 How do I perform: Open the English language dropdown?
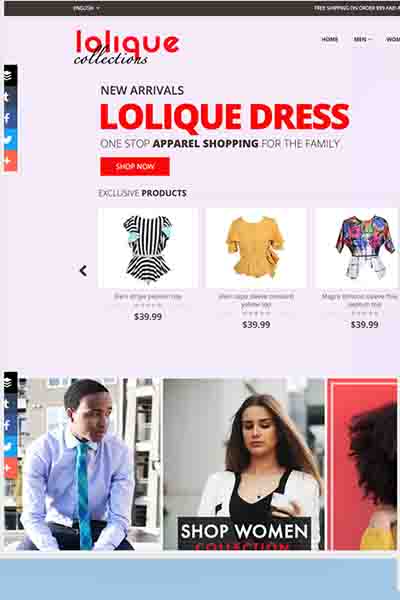point(86,8)
